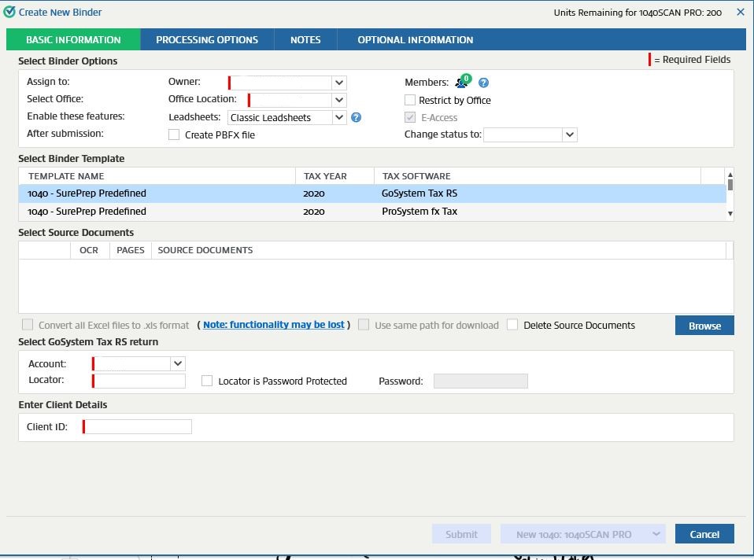Open the Account dropdown
The width and height of the screenshot is (754, 560).
click(x=178, y=363)
